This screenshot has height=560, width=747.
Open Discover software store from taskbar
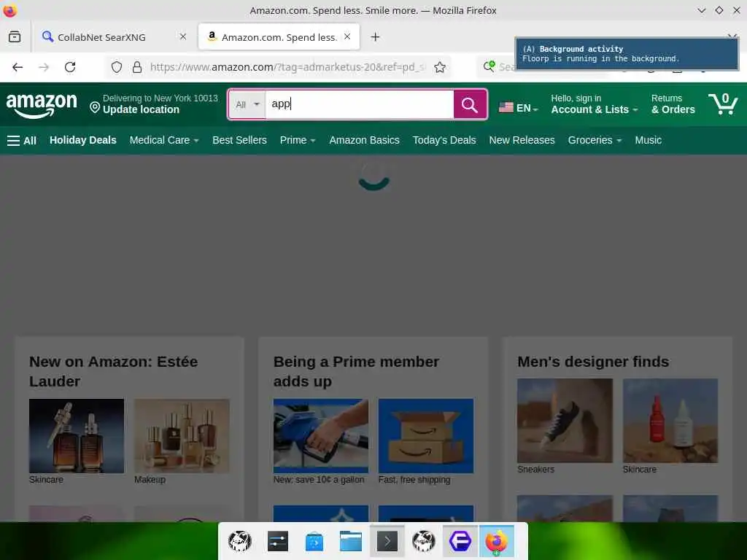314,542
